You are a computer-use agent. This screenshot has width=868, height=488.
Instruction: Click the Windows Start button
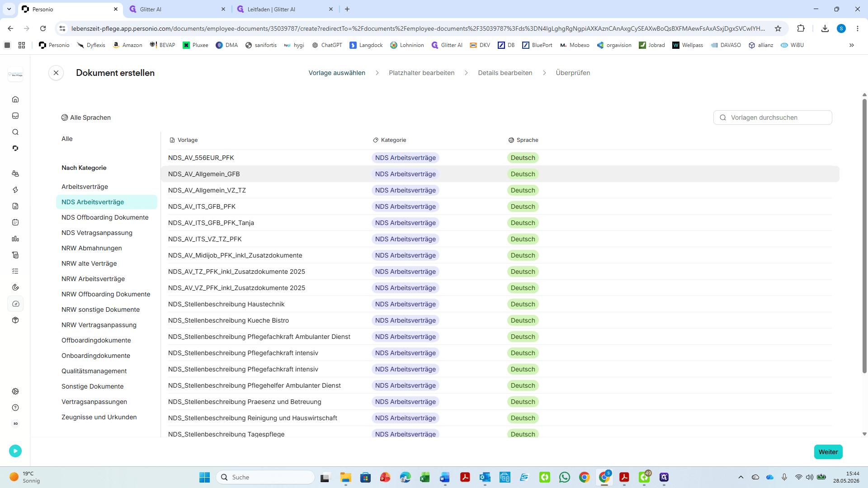pos(205,477)
